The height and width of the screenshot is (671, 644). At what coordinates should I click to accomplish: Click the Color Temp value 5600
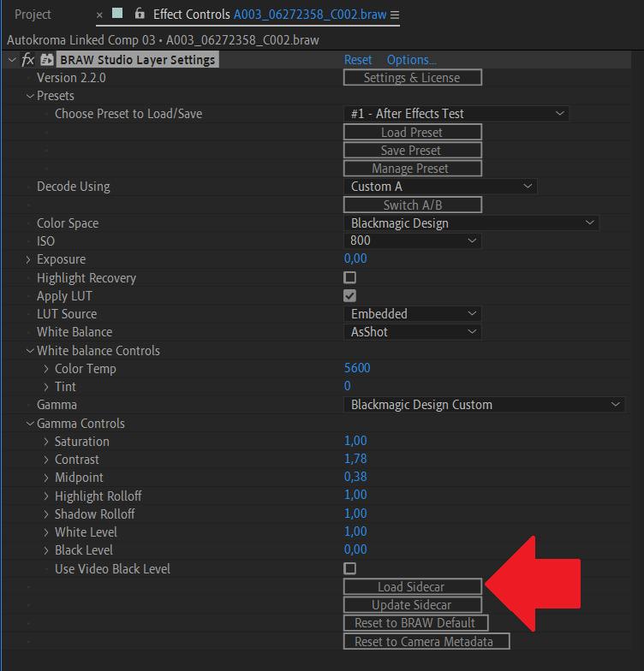(x=357, y=369)
